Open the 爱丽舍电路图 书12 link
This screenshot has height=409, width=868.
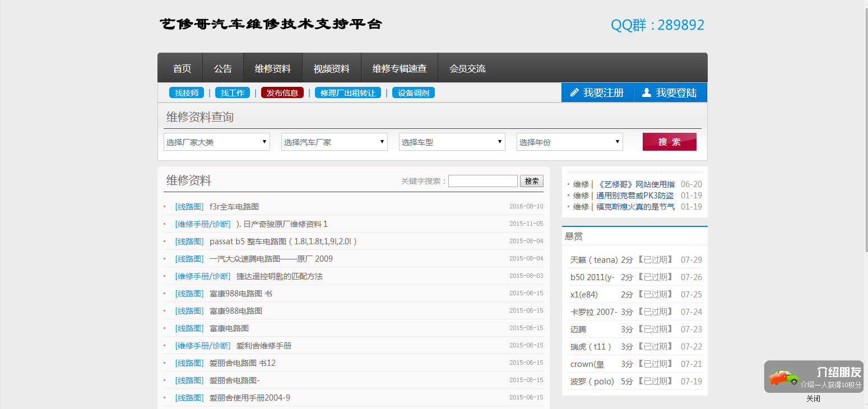click(243, 363)
